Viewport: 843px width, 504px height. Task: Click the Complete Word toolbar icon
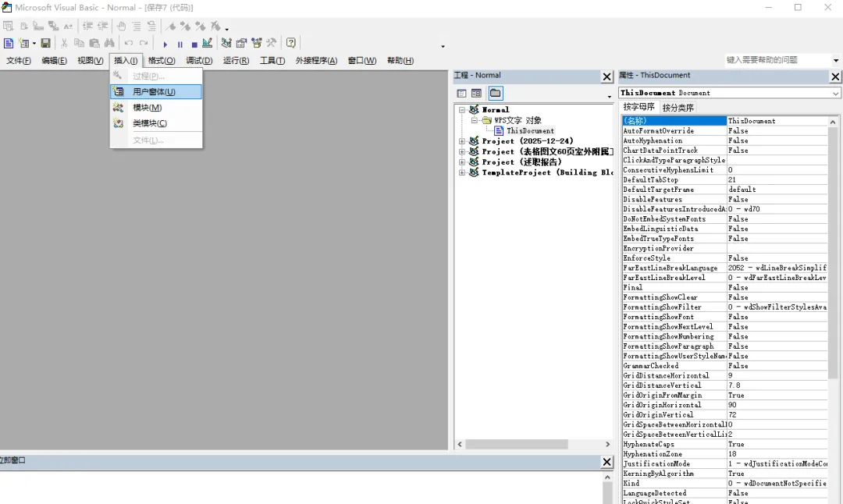pyautogui.click(x=68, y=26)
